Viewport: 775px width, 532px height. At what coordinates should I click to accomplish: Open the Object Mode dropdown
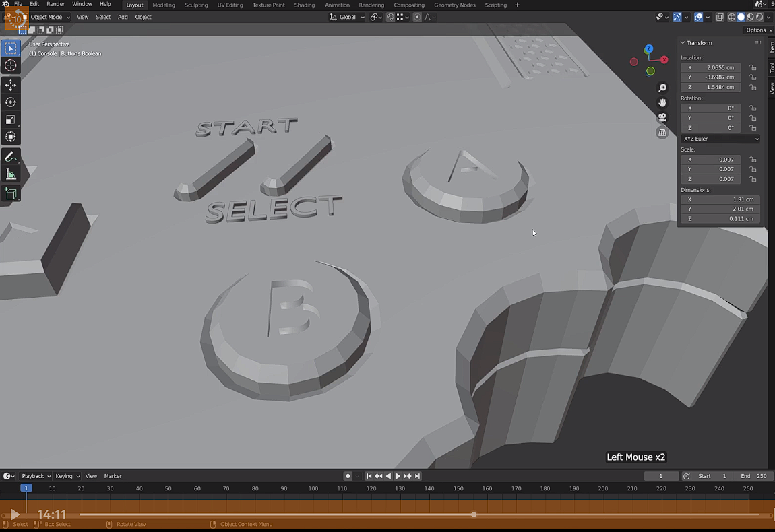46,17
